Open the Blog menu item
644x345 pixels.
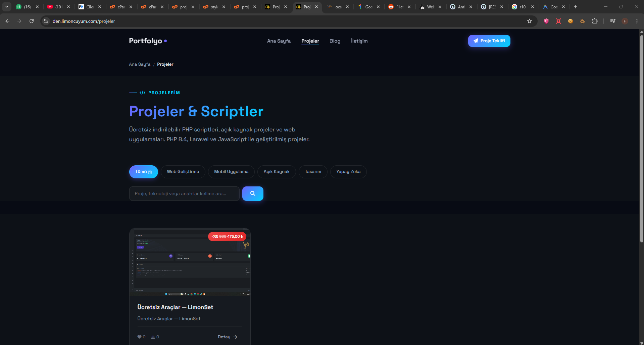pyautogui.click(x=335, y=41)
